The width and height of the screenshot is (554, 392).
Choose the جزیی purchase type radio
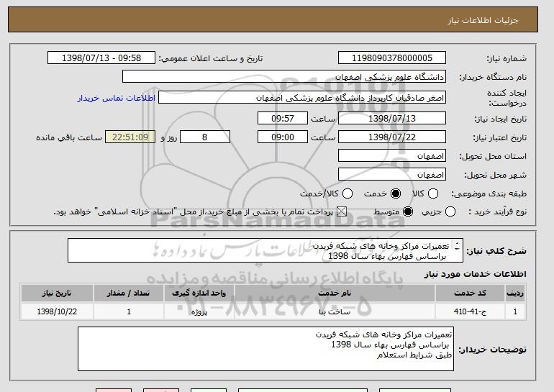click(450, 211)
